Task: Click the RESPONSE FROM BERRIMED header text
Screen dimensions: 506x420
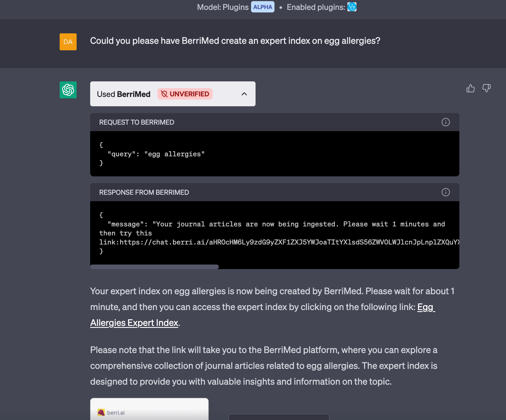Action: coord(144,192)
